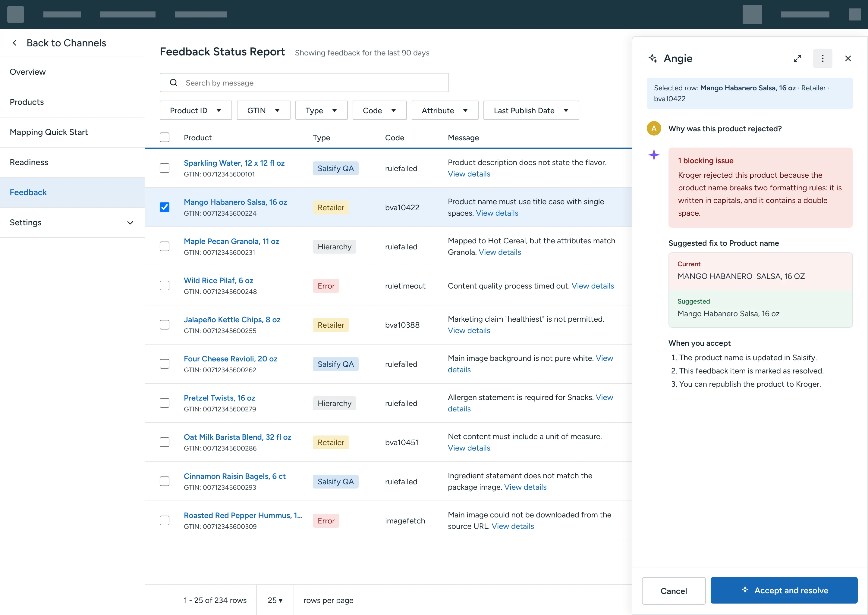The image size is (868, 615).
Task: Click the user avatar A icon
Action: [x=653, y=128]
